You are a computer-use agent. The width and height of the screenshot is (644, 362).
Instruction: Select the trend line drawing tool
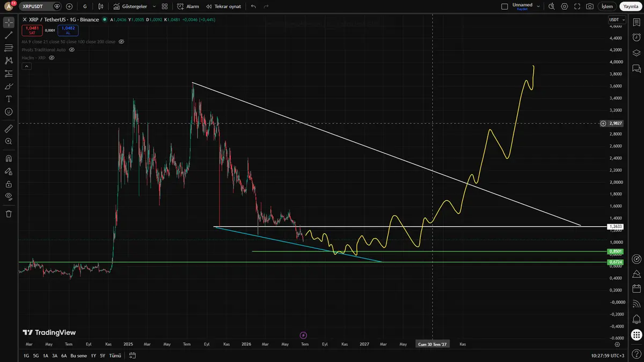(x=9, y=35)
